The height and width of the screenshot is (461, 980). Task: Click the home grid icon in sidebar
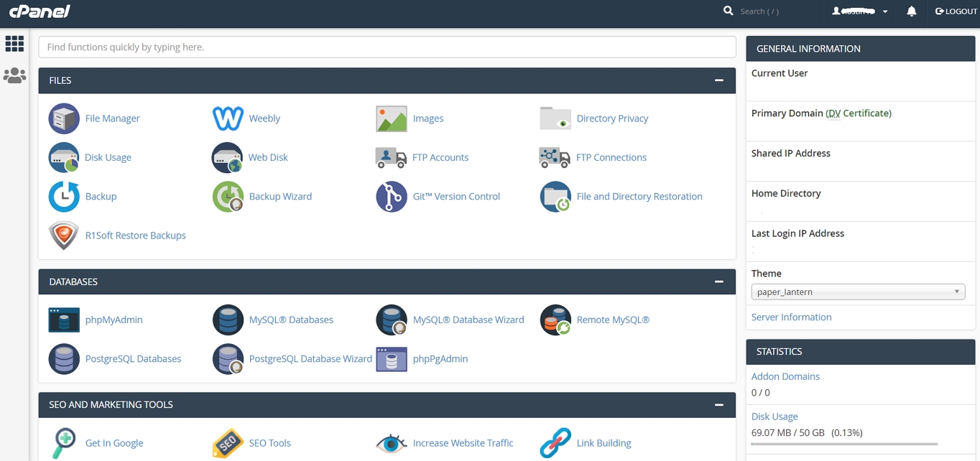click(x=14, y=44)
